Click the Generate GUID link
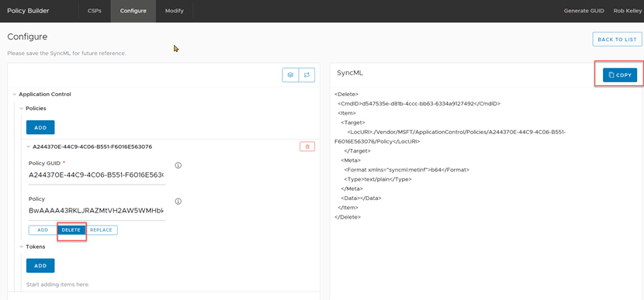 click(583, 11)
